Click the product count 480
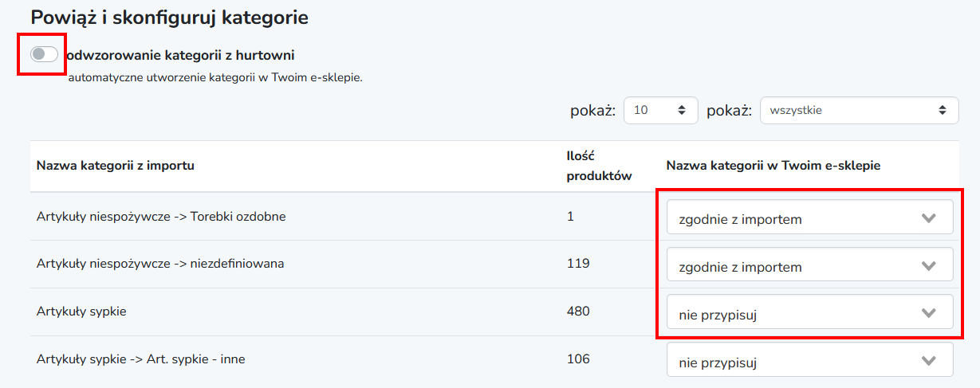This screenshot has height=388, width=980. 578,311
